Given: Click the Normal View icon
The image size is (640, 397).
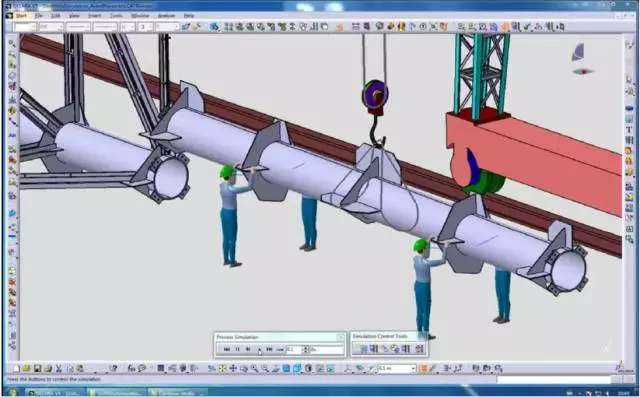Looking at the screenshot, I should 276,368.
